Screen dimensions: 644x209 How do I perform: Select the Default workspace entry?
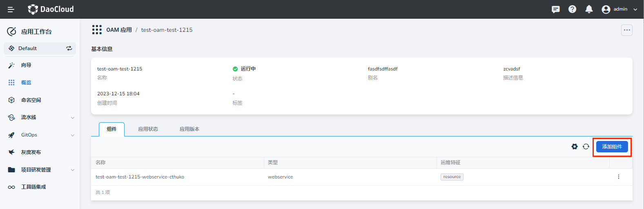(40, 48)
